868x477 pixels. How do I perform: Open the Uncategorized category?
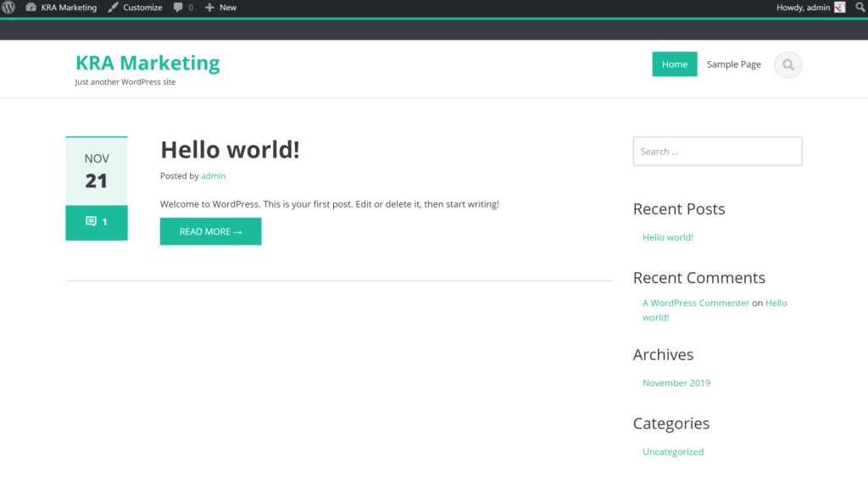(x=672, y=452)
